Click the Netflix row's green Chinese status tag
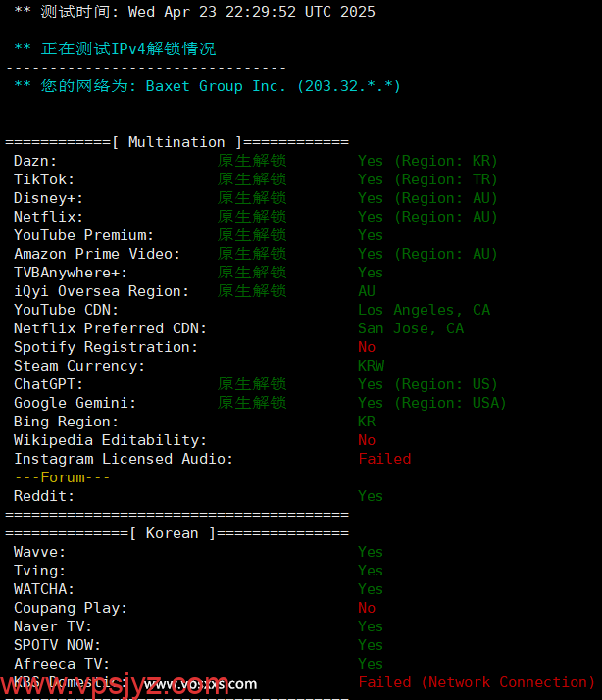 (x=252, y=217)
